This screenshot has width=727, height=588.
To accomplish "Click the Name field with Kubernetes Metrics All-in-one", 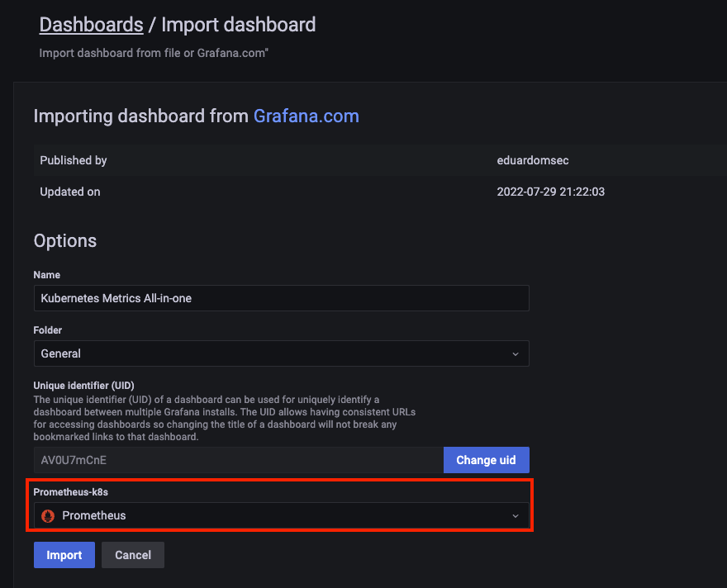I will click(281, 298).
